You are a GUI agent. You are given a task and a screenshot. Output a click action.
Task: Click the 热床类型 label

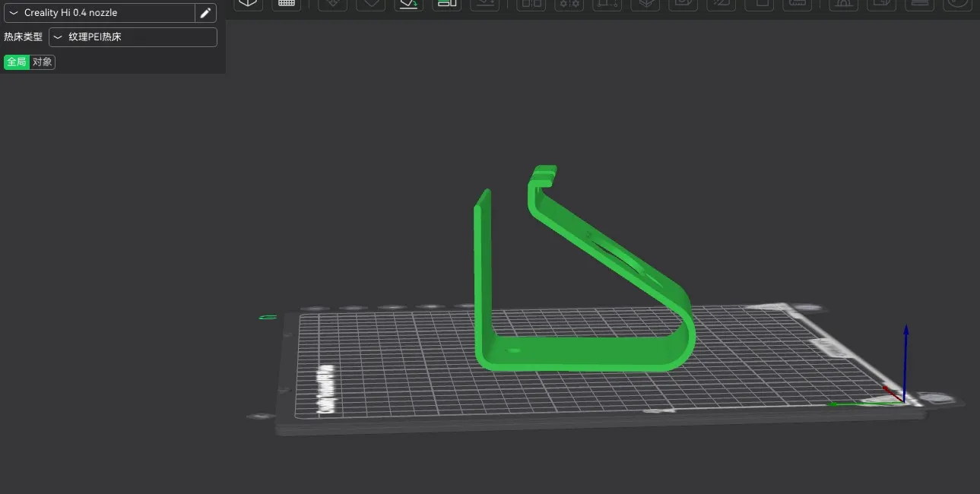(x=23, y=36)
